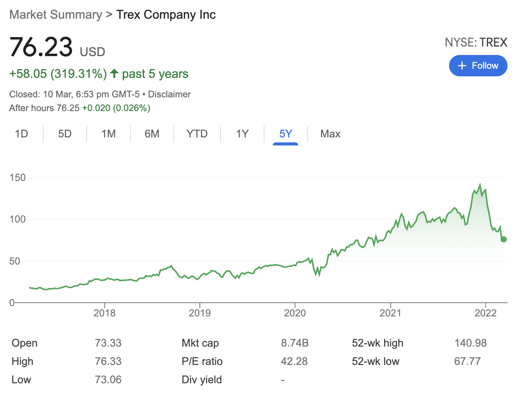Image resolution: width=532 pixels, height=397 pixels.
Task: Click the Trex Company Inc title
Action: click(x=166, y=15)
